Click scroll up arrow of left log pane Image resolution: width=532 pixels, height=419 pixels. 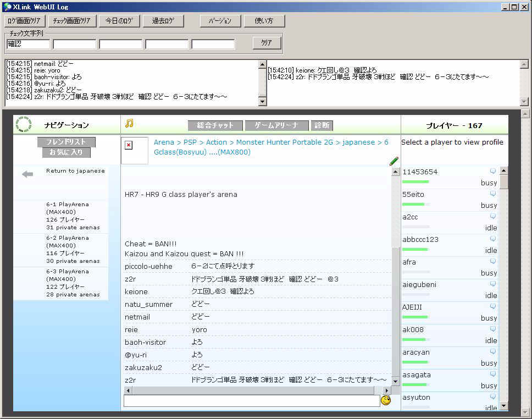pyautogui.click(x=262, y=64)
